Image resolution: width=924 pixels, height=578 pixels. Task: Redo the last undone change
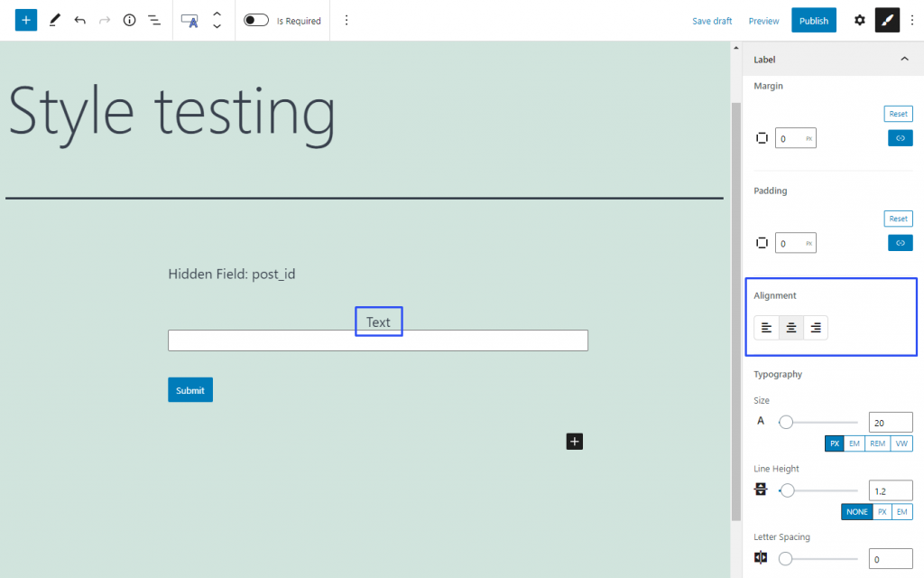105,20
